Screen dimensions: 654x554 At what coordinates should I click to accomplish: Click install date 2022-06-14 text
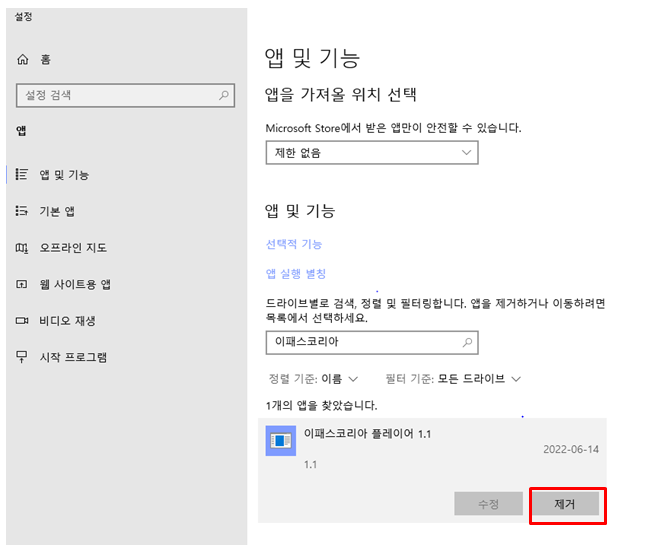(571, 449)
